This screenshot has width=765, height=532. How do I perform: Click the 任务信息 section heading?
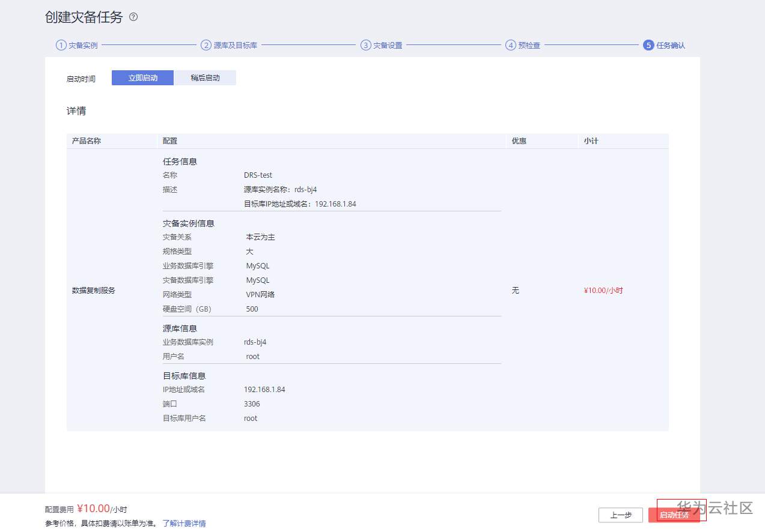click(180, 162)
